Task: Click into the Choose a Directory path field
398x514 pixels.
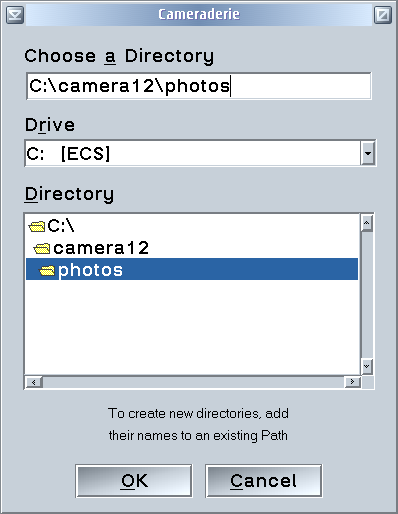Action: (199, 86)
